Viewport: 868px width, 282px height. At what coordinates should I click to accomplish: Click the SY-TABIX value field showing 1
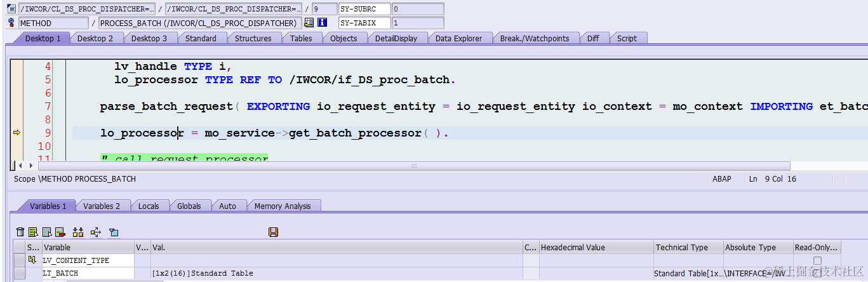[418, 23]
